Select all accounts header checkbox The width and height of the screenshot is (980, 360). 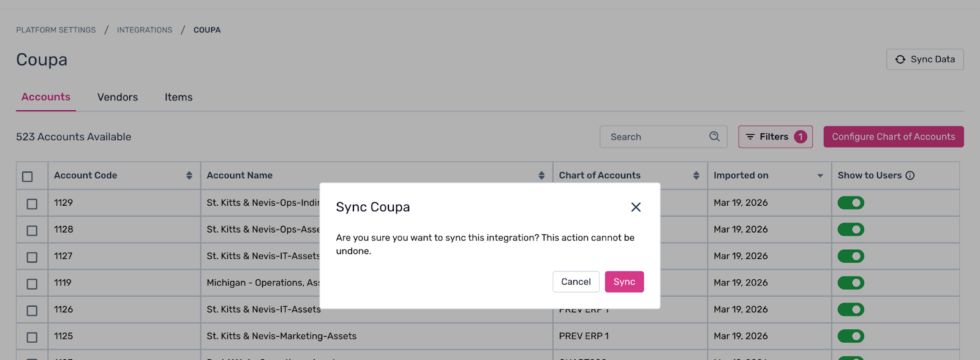pyautogui.click(x=28, y=176)
